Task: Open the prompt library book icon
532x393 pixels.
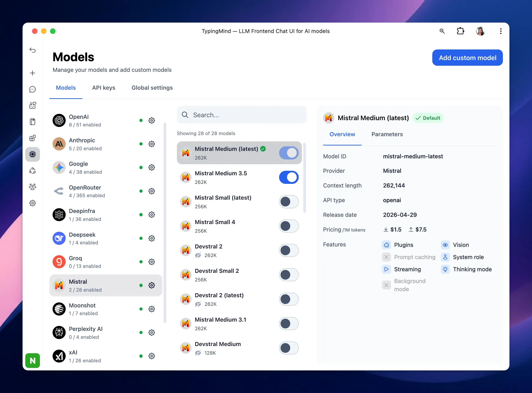Action: point(32,122)
